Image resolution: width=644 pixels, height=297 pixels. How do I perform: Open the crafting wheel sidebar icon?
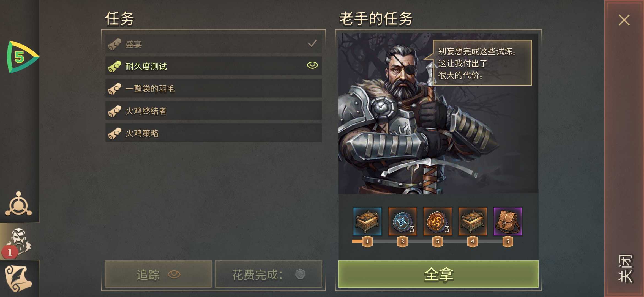[19, 204]
